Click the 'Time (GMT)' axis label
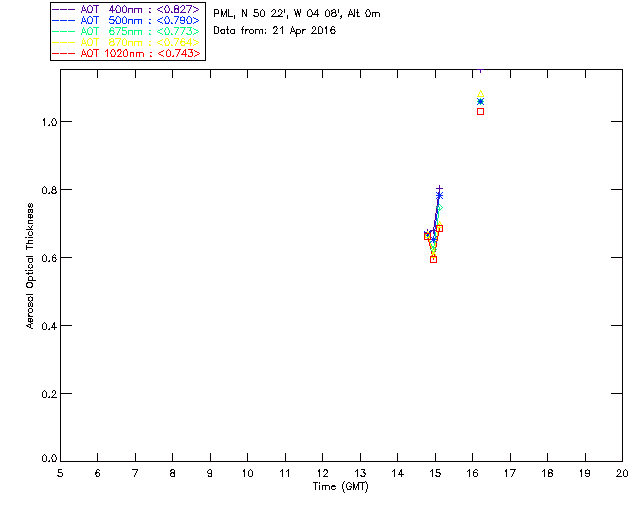640x512 pixels. (340, 486)
